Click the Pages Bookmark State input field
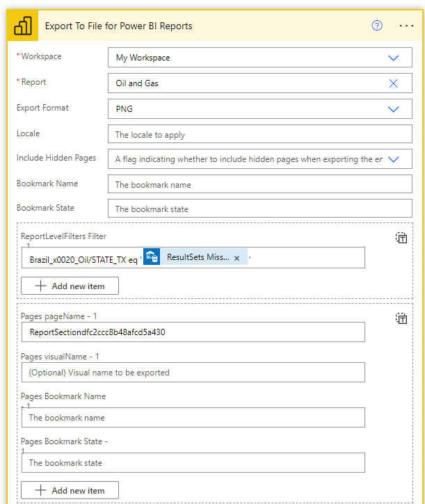The height and width of the screenshot is (504, 425). pos(193,463)
